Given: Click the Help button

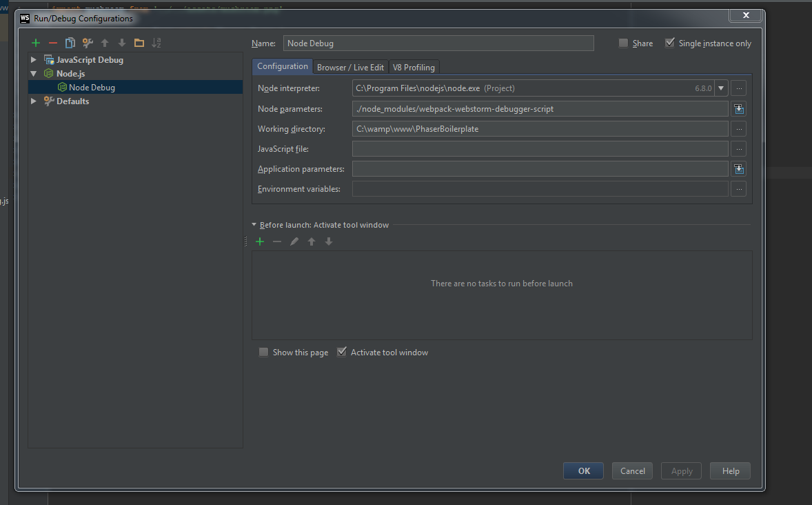Looking at the screenshot, I should (730, 471).
